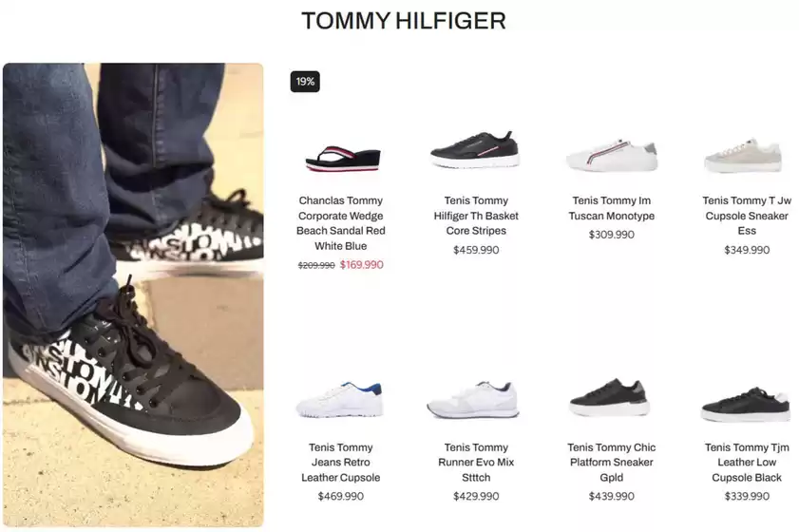799x532 pixels.
Task: Click the sale price $169.990
Action: click(x=361, y=265)
